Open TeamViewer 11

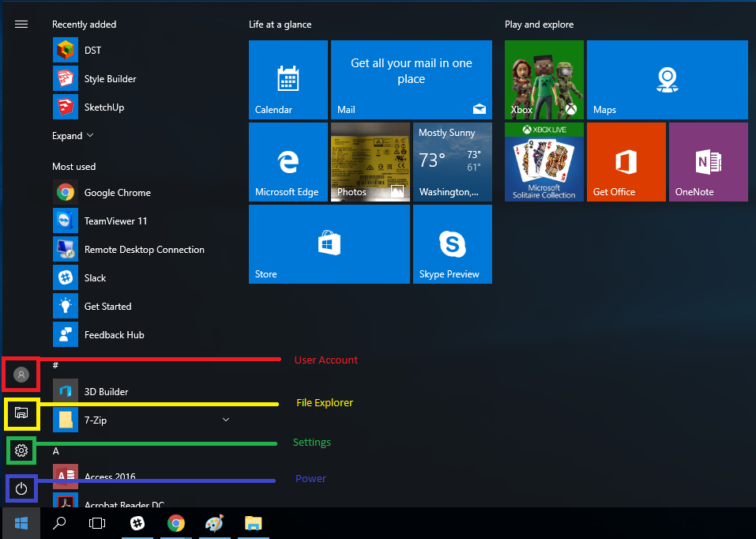(x=115, y=221)
